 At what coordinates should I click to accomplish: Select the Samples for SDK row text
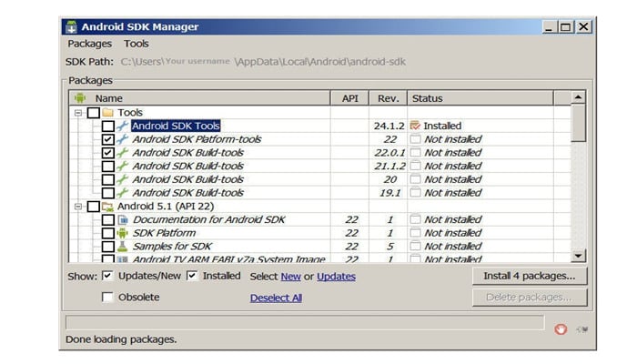point(172,247)
